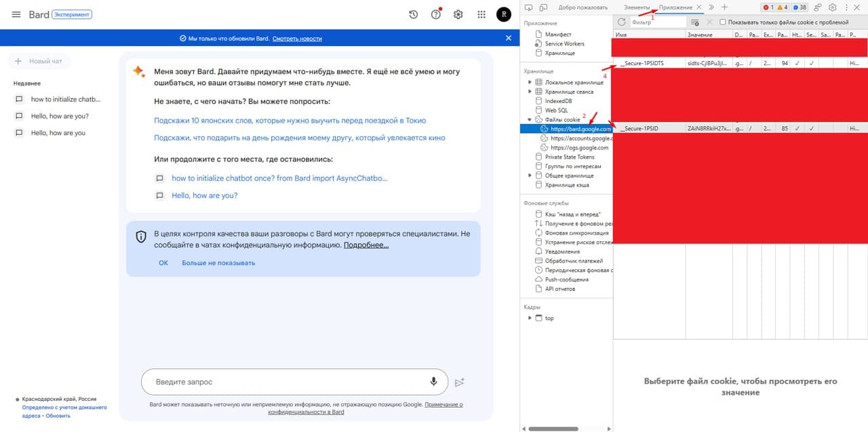Click the DevTools experiments icon beside the gear

point(818,7)
